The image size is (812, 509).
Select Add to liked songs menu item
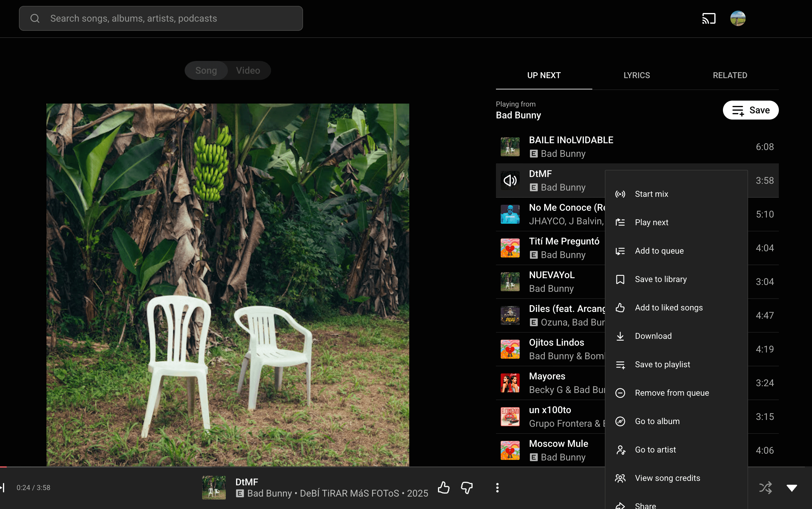point(676,308)
